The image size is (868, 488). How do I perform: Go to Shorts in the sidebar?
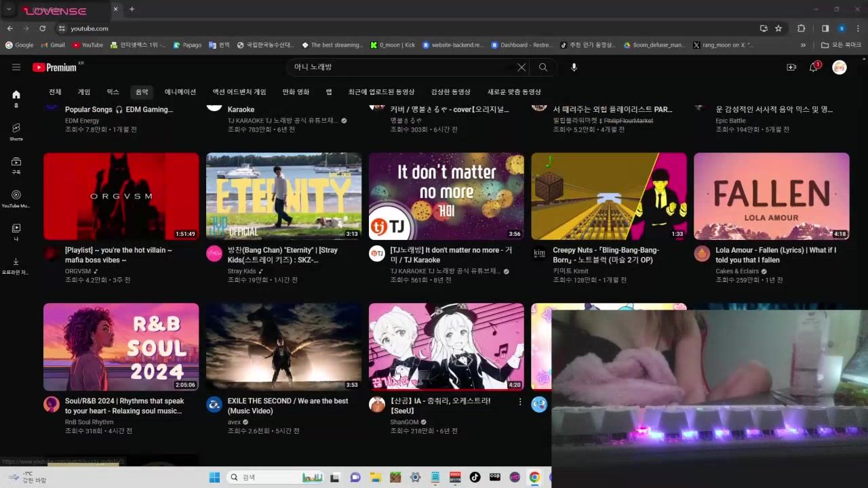pos(16,131)
